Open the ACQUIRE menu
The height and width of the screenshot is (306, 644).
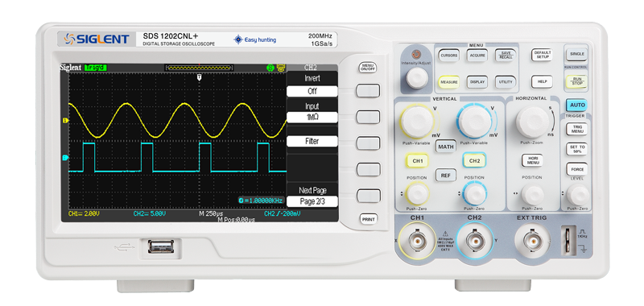[x=477, y=55]
